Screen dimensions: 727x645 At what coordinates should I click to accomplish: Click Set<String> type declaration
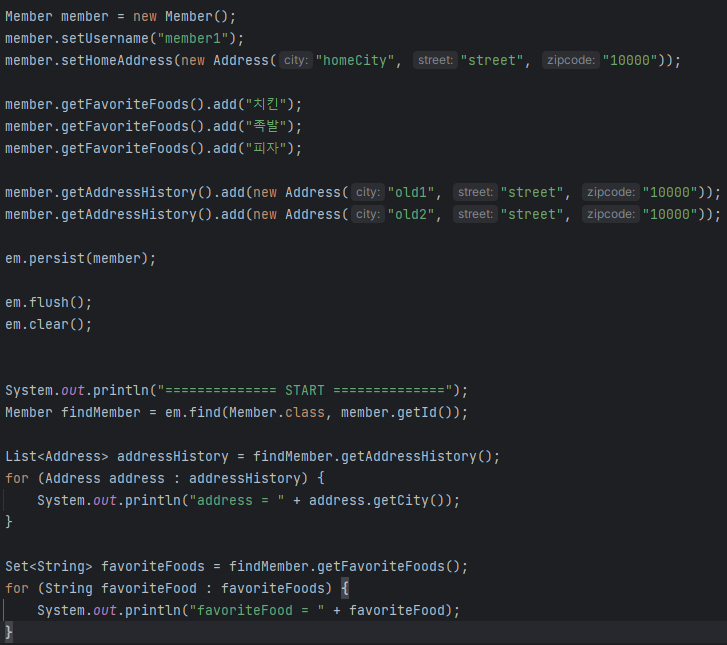pos(48,567)
